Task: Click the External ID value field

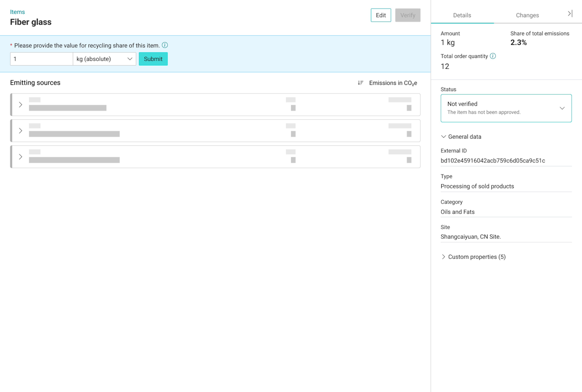Action: click(x=492, y=160)
